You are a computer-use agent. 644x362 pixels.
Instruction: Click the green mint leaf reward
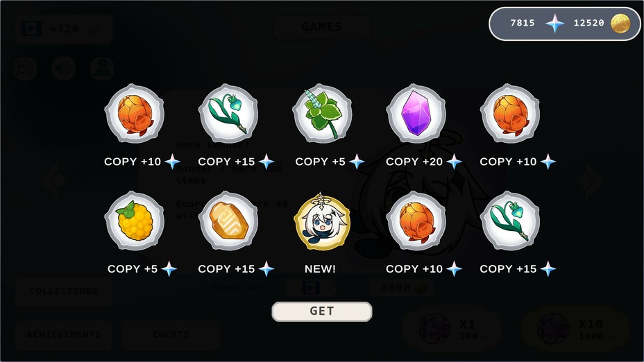click(323, 114)
